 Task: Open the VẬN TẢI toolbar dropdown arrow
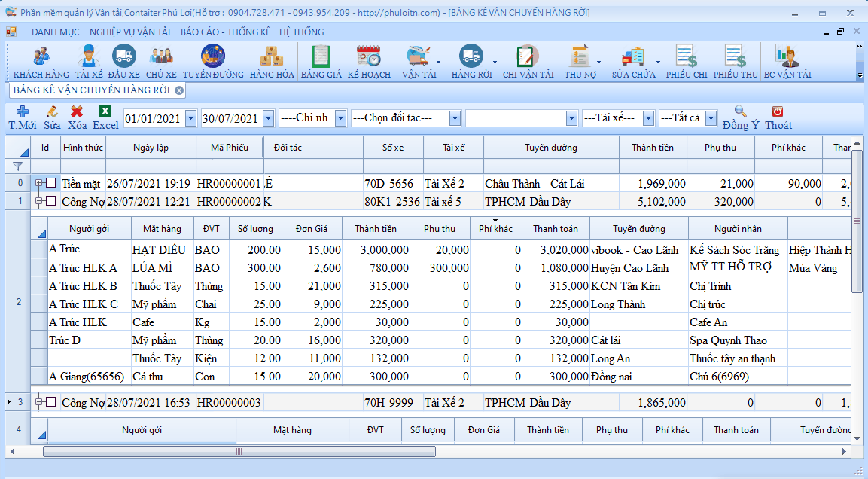pyautogui.click(x=439, y=62)
